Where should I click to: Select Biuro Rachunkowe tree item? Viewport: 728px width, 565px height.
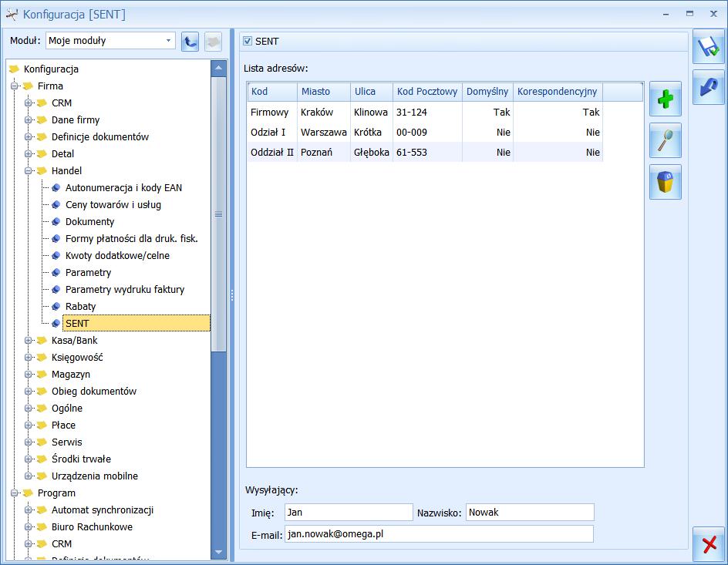(92, 527)
